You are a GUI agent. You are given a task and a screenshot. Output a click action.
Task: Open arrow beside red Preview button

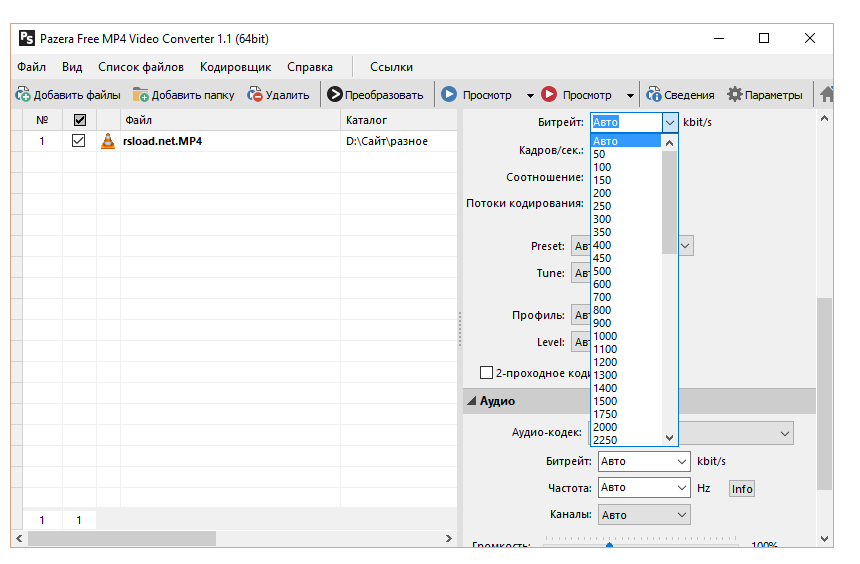pos(630,95)
